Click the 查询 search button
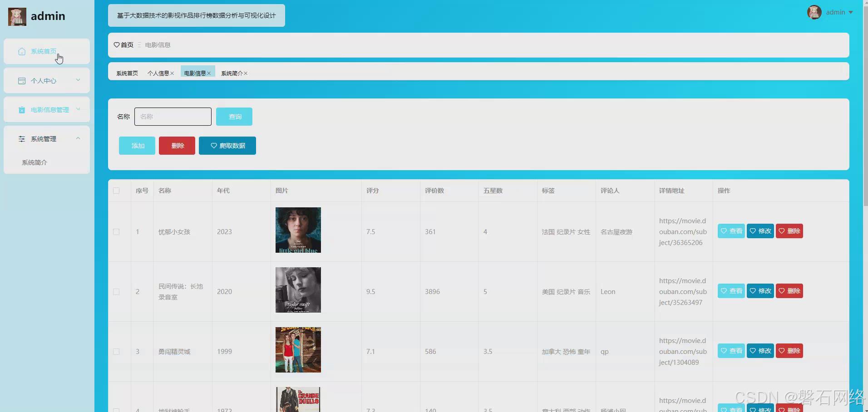 pyautogui.click(x=234, y=117)
